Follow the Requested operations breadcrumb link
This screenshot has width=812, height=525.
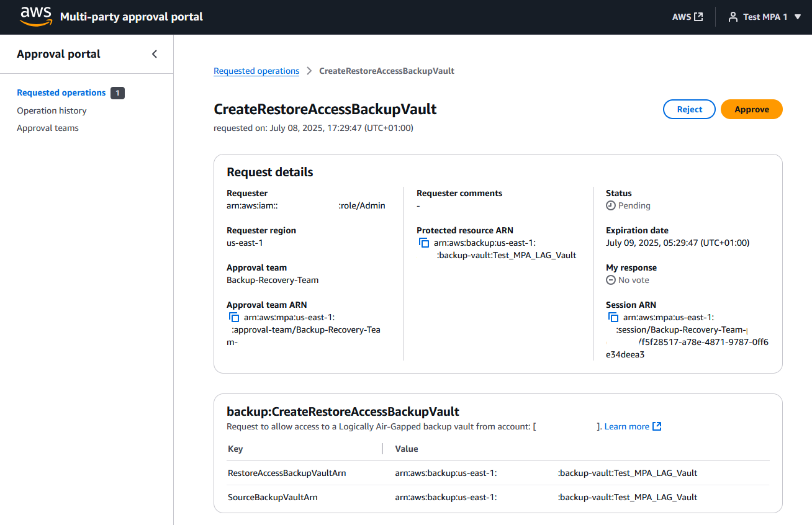[256, 71]
